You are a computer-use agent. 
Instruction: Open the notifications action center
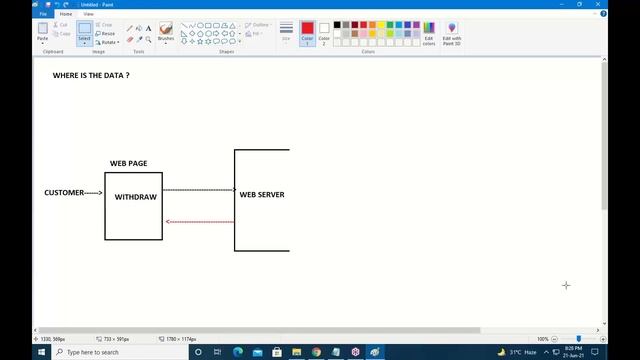(595, 352)
